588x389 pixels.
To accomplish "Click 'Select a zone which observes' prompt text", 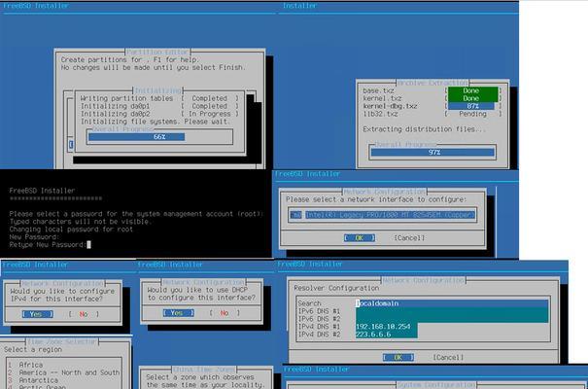I will click(200, 377).
